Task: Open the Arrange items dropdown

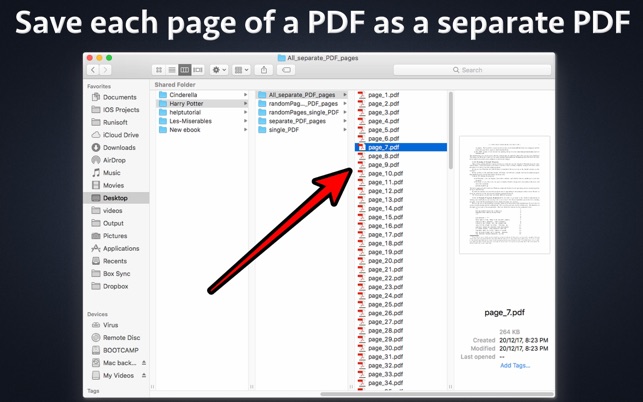Action: (x=241, y=70)
